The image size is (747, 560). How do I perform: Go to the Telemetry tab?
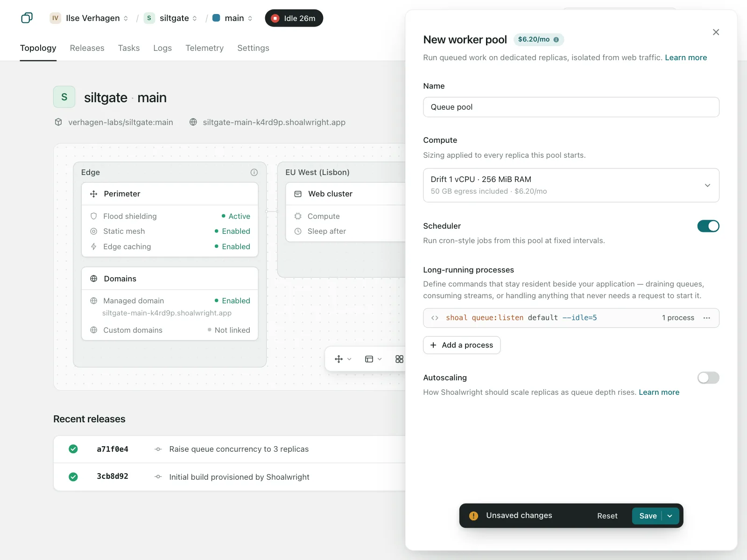click(204, 48)
